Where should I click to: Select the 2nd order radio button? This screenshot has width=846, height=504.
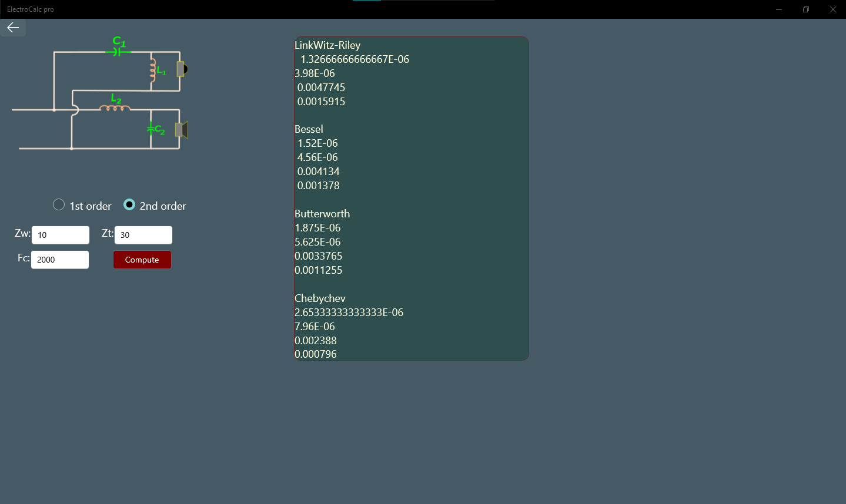pyautogui.click(x=129, y=204)
